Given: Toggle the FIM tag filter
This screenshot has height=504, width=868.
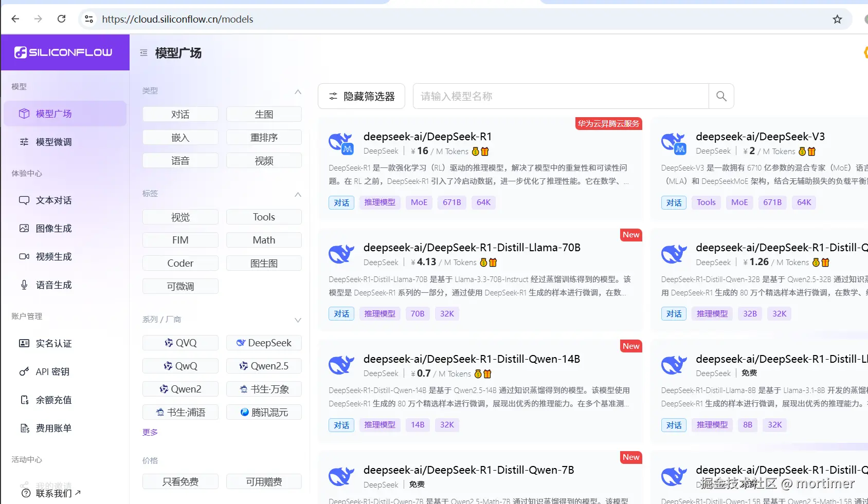Looking at the screenshot, I should tap(180, 240).
